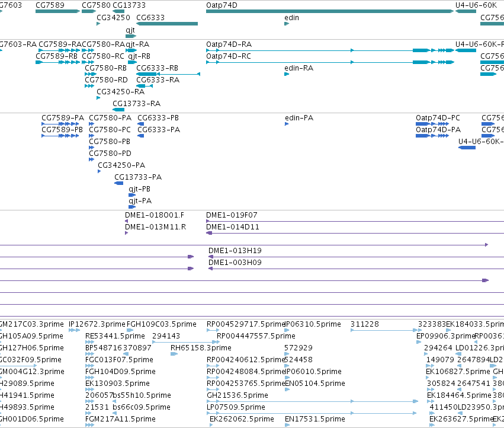Select the CG6333-RA transcript label
This screenshot has width=504, height=428.
(x=158, y=80)
